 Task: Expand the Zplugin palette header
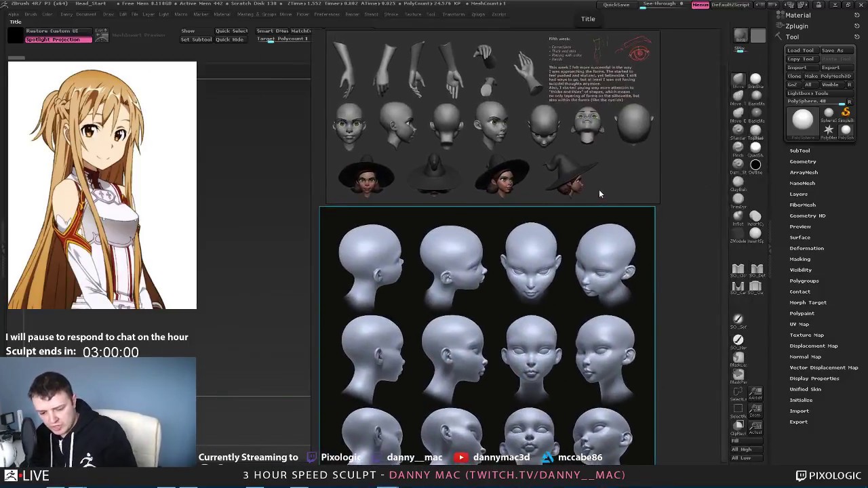tap(797, 26)
